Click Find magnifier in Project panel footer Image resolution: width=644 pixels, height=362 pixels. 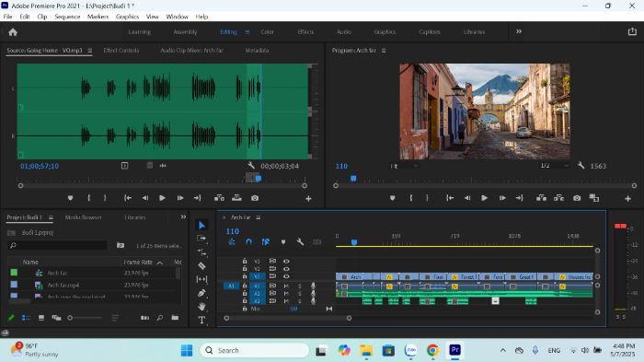(160, 318)
